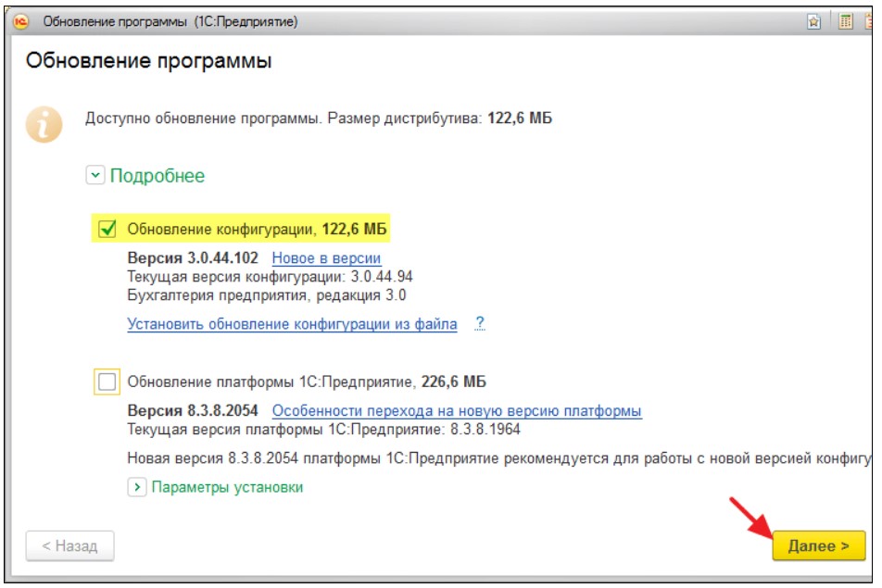Click the Подробнее green heading text
This screenshot has width=882, height=588.
pyautogui.click(x=157, y=176)
